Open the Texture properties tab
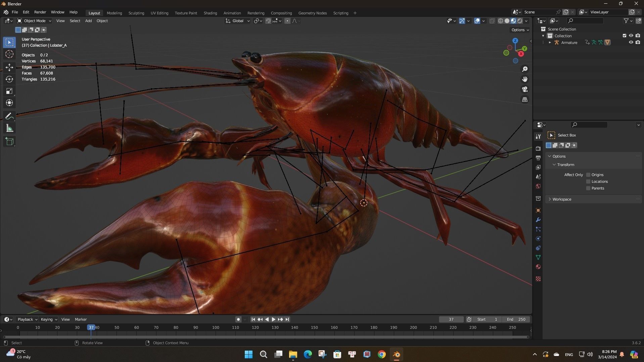Image resolution: width=644 pixels, height=362 pixels. pyautogui.click(x=538, y=279)
